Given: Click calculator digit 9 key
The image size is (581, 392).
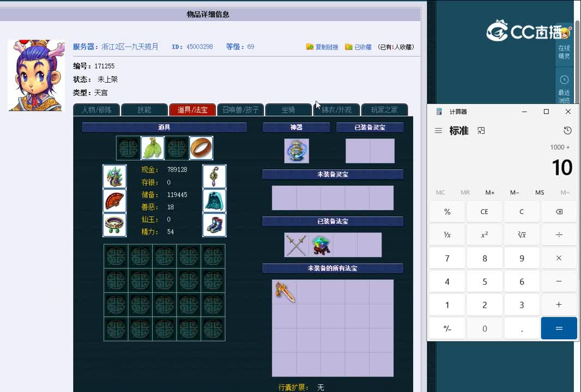Looking at the screenshot, I should 522,258.
